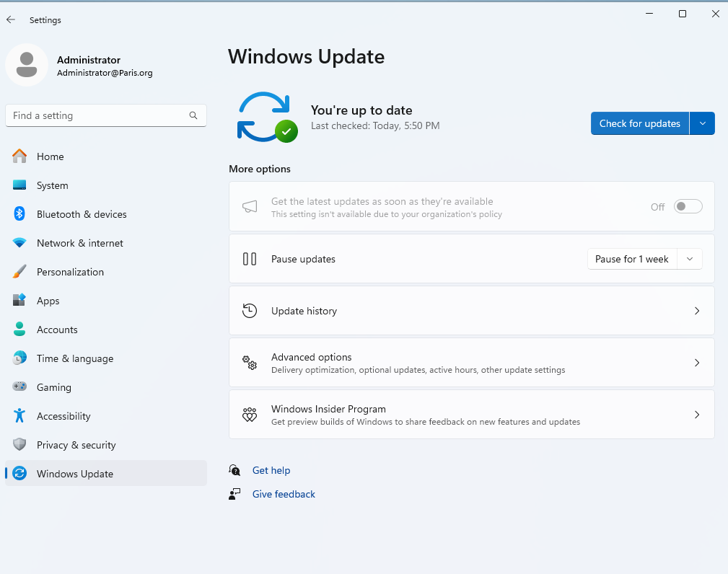Click the search magnifier icon
The image size is (728, 574).
(x=193, y=115)
